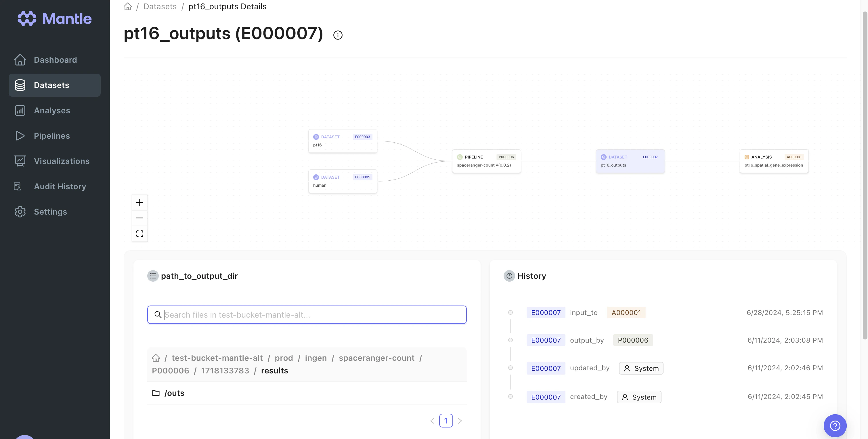This screenshot has width=868, height=439.
Task: Click the info icon beside pt16_outputs title
Action: pos(338,35)
